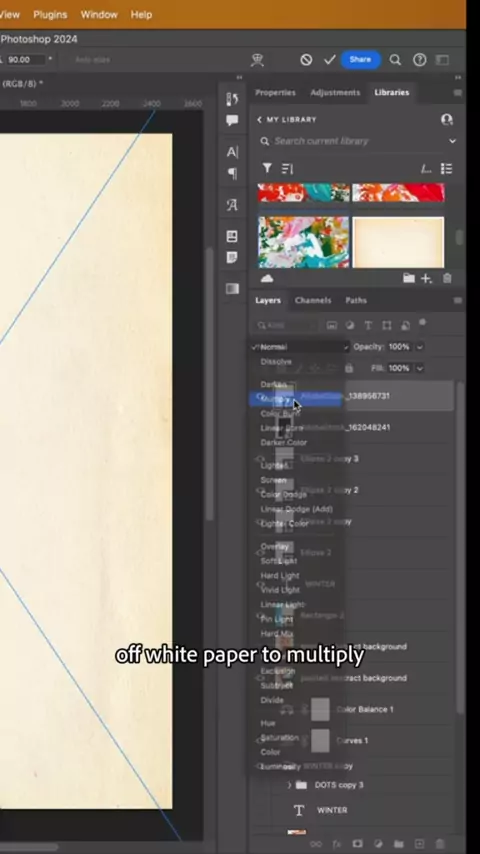
Task: Commit the transform with the checkmark icon
Action: tap(330, 60)
